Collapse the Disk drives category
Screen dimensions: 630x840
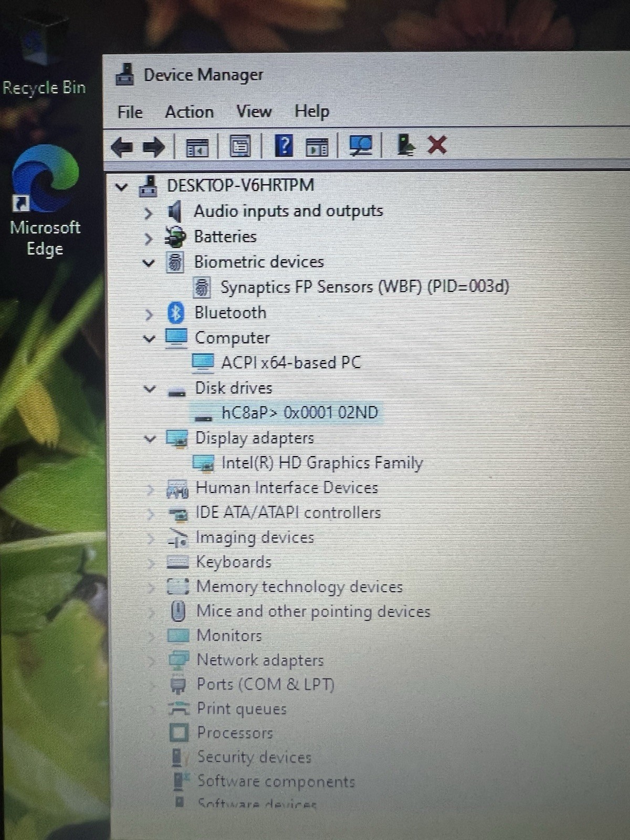point(150,389)
